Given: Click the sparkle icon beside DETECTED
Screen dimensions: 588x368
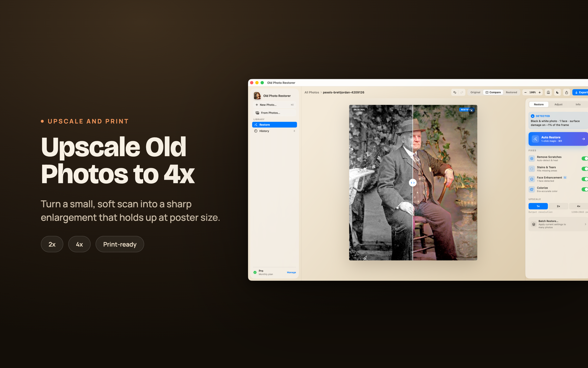Looking at the screenshot, I should [x=533, y=116].
